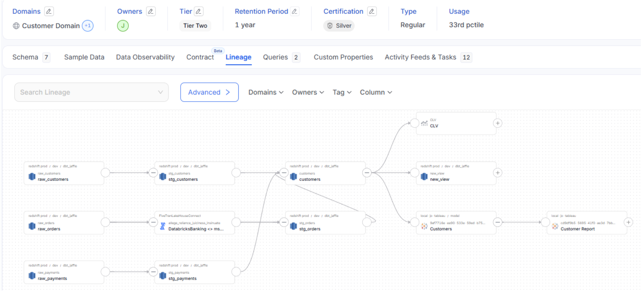Open the Column filter dropdown
The image size is (644, 291).
coord(376,92)
